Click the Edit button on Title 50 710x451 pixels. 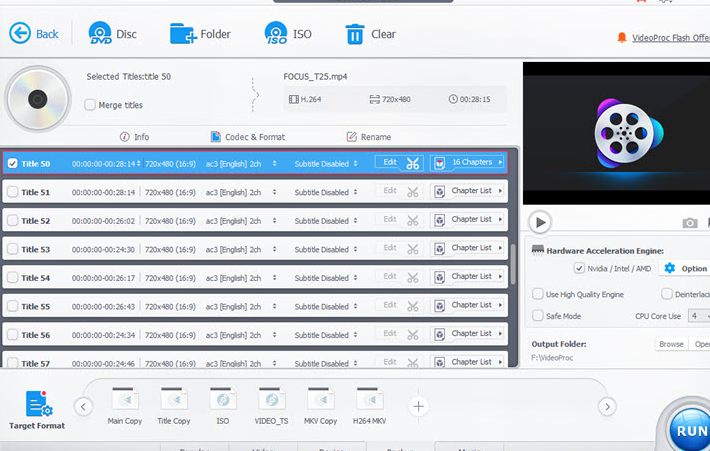pyautogui.click(x=390, y=162)
